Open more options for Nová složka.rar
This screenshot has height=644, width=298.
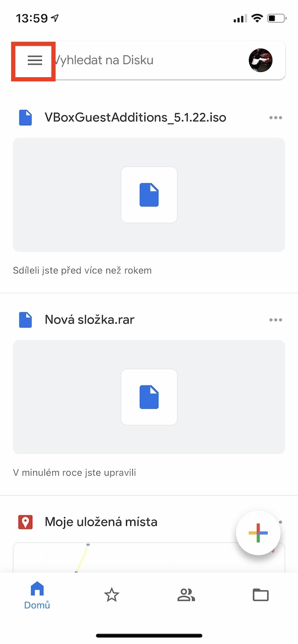(276, 320)
